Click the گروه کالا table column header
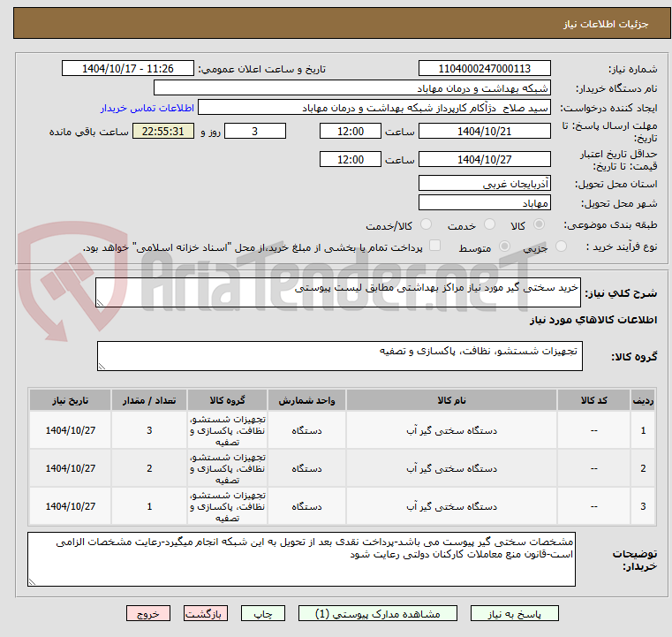Image resolution: width=672 pixels, height=637 pixels. [x=227, y=400]
